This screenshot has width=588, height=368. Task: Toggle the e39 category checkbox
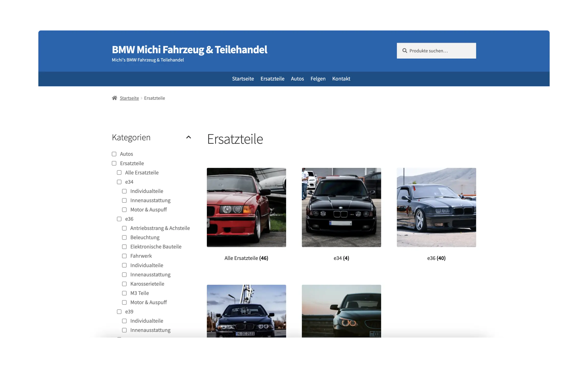tap(119, 312)
